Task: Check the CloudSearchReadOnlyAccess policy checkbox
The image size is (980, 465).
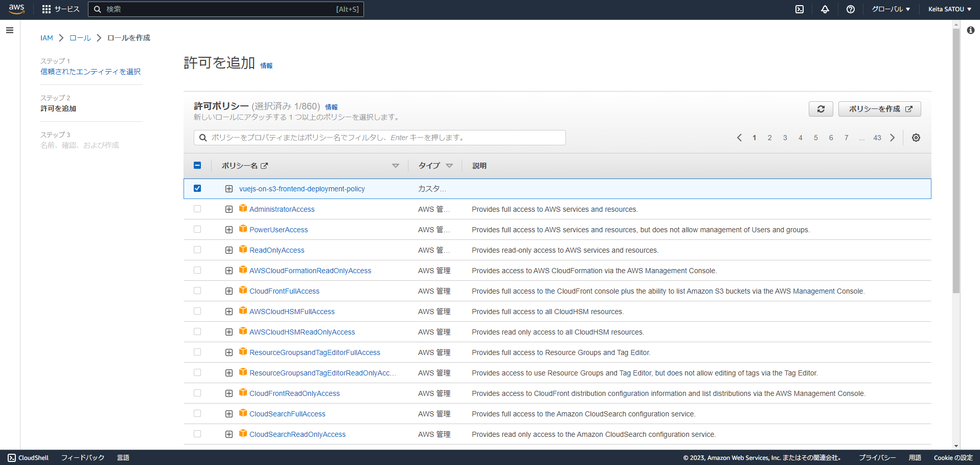Action: [x=197, y=434]
